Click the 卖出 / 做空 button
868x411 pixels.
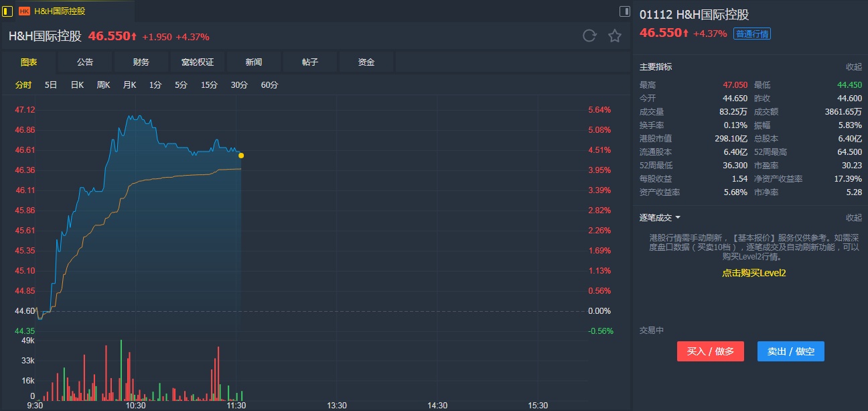tap(790, 351)
